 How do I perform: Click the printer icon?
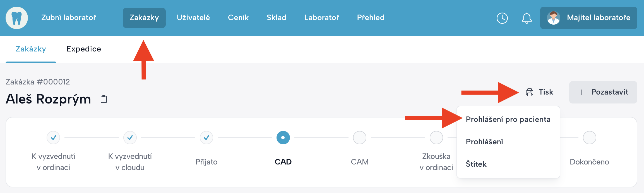pyautogui.click(x=529, y=92)
